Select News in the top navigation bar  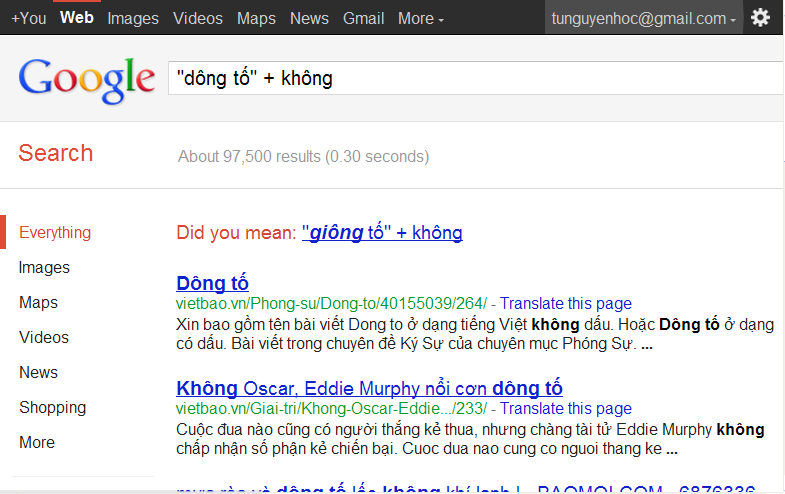click(309, 18)
